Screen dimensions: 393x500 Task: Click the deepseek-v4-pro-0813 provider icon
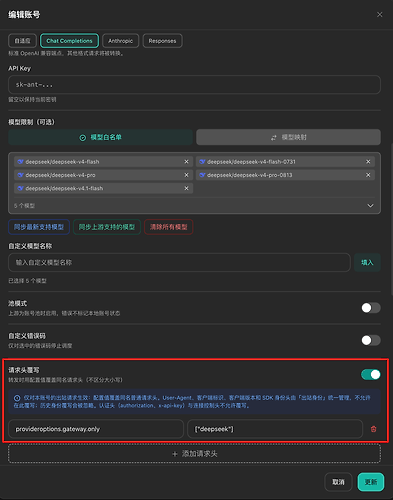tap(202, 175)
